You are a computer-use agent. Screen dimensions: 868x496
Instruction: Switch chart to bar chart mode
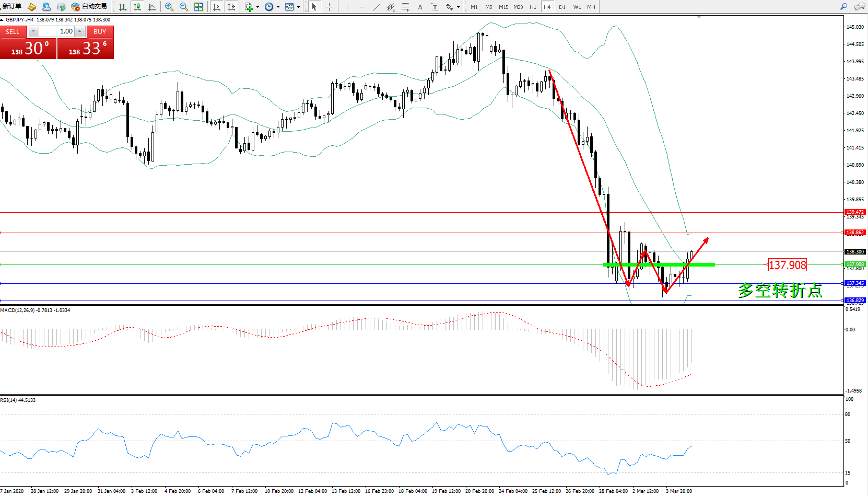point(123,7)
